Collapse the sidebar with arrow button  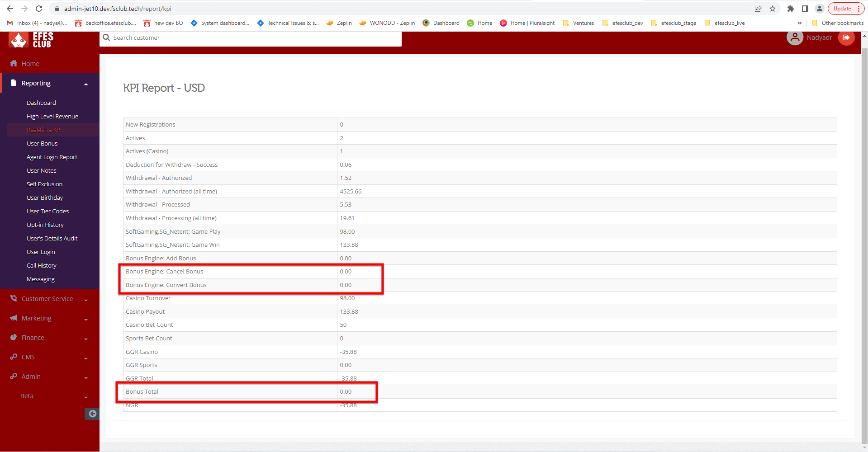coord(92,414)
